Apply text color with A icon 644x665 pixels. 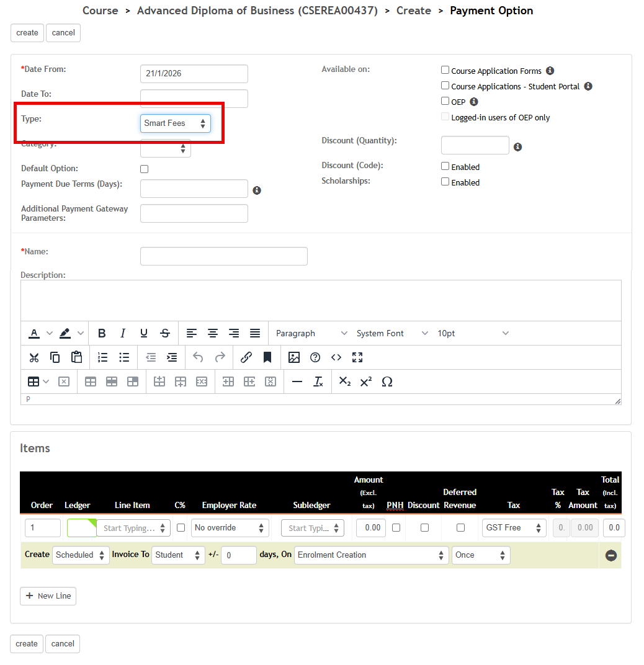click(x=34, y=333)
